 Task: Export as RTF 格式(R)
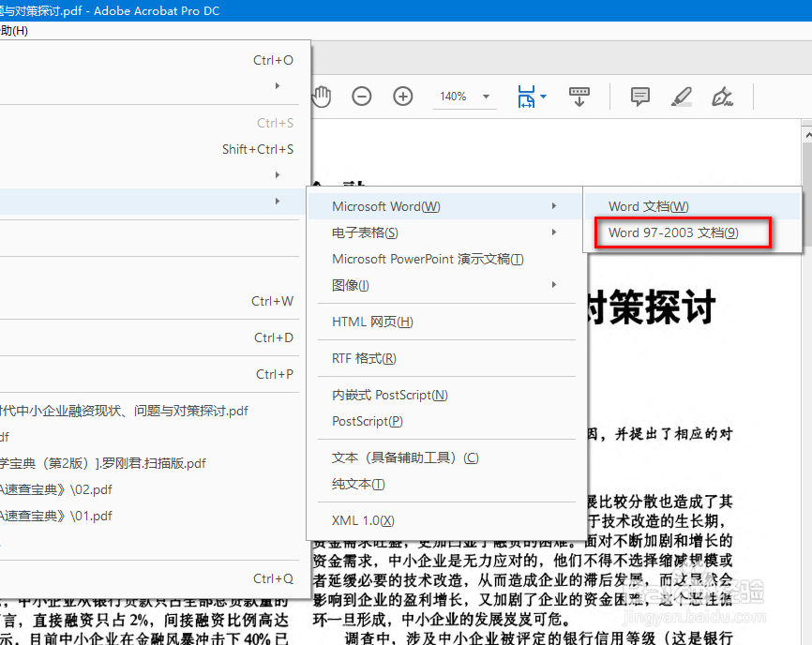click(444, 358)
